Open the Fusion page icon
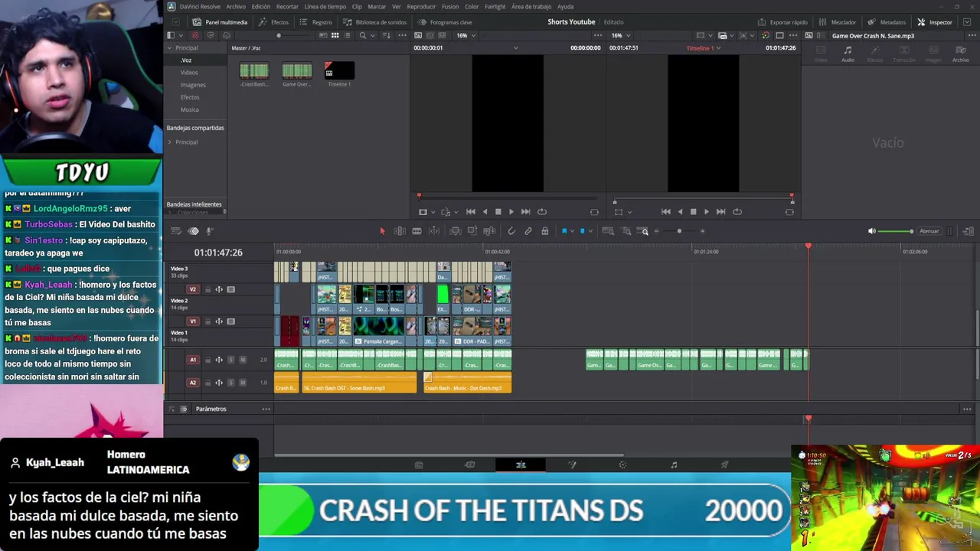Image resolution: width=980 pixels, height=551 pixels. pyautogui.click(x=572, y=465)
